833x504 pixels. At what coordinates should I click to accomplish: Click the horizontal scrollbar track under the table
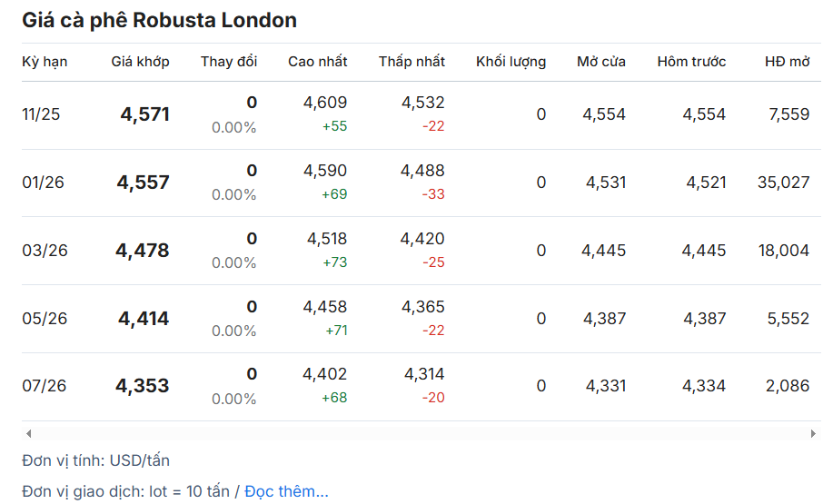[x=418, y=434]
